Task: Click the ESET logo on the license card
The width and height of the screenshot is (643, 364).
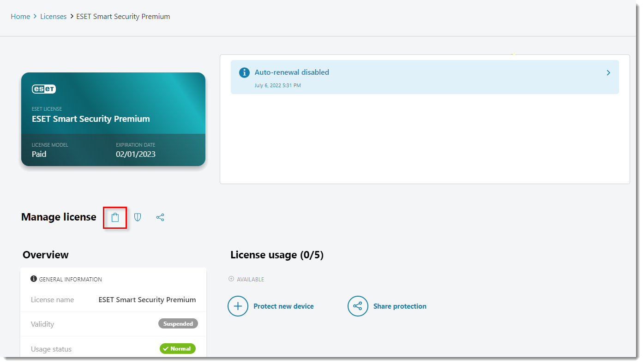Action: click(44, 89)
